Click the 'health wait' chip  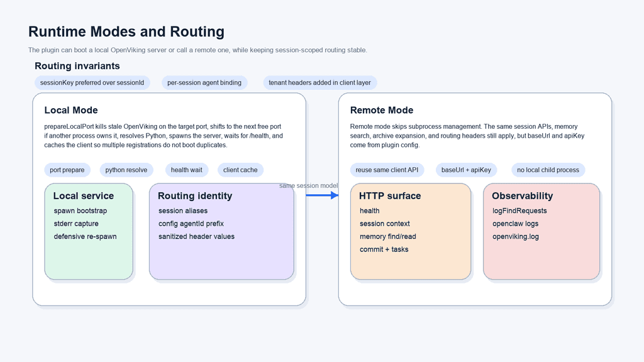point(186,170)
